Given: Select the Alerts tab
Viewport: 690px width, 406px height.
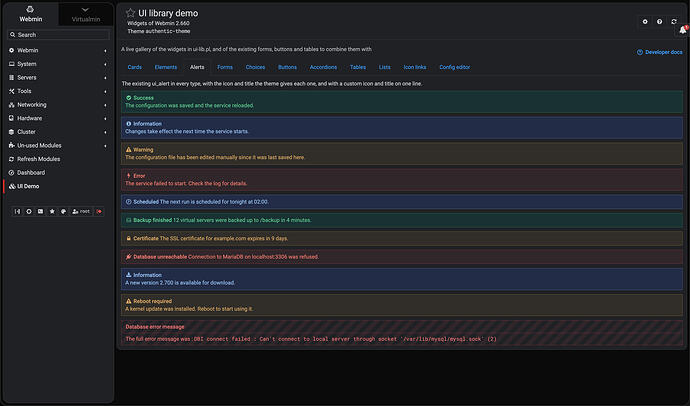Looking at the screenshot, I should point(197,67).
